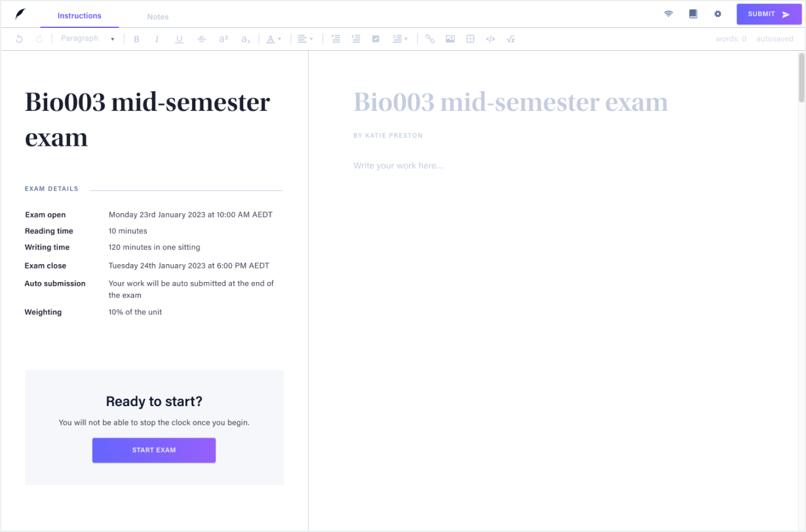Insert a table in the editor
This screenshot has height=532, width=806.
[471, 39]
